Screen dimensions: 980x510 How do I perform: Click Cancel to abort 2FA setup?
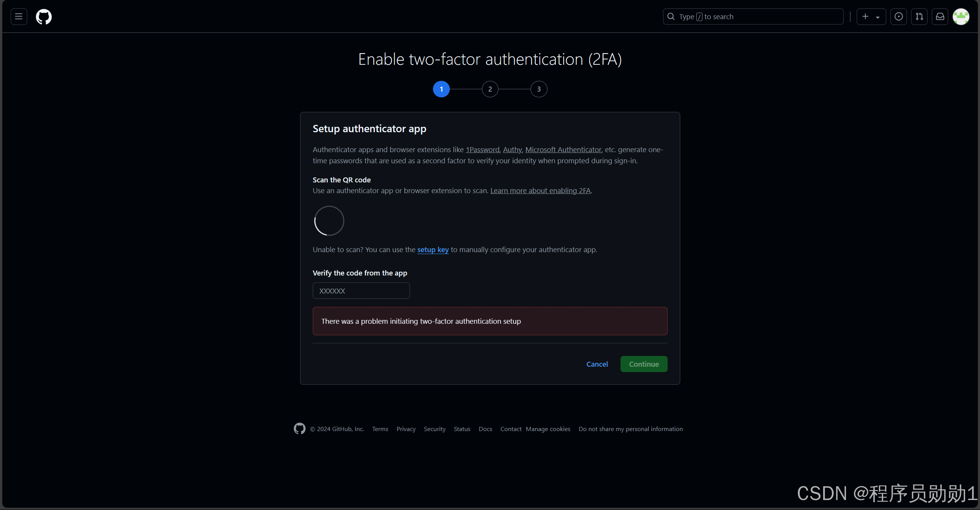(597, 364)
